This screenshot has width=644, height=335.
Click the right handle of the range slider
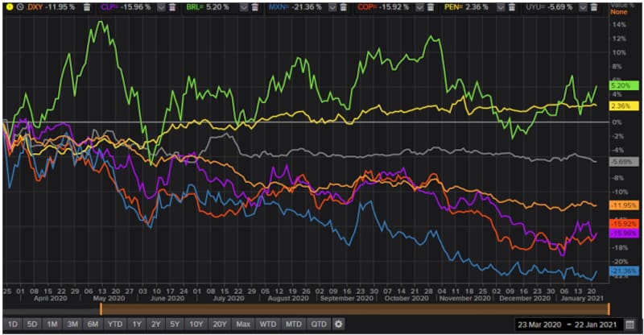(609, 308)
